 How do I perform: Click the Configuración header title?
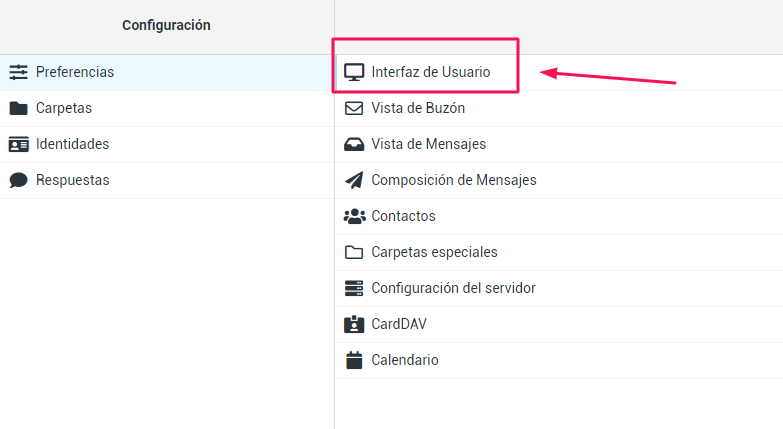(x=166, y=25)
